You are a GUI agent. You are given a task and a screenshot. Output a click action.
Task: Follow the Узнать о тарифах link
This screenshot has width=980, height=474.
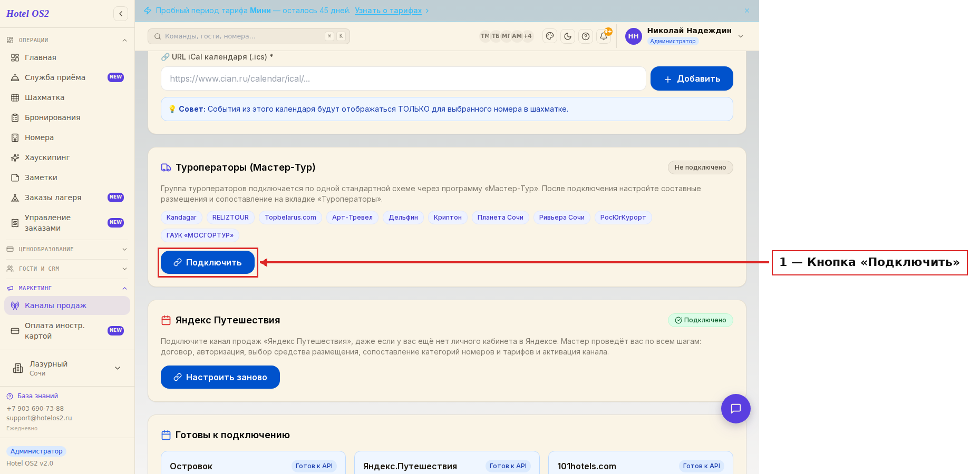point(388,11)
